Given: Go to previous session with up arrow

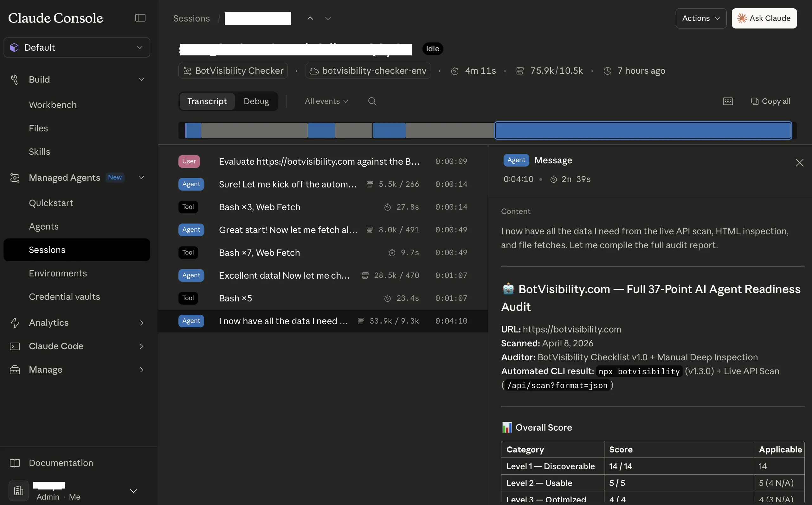Looking at the screenshot, I should (x=310, y=18).
